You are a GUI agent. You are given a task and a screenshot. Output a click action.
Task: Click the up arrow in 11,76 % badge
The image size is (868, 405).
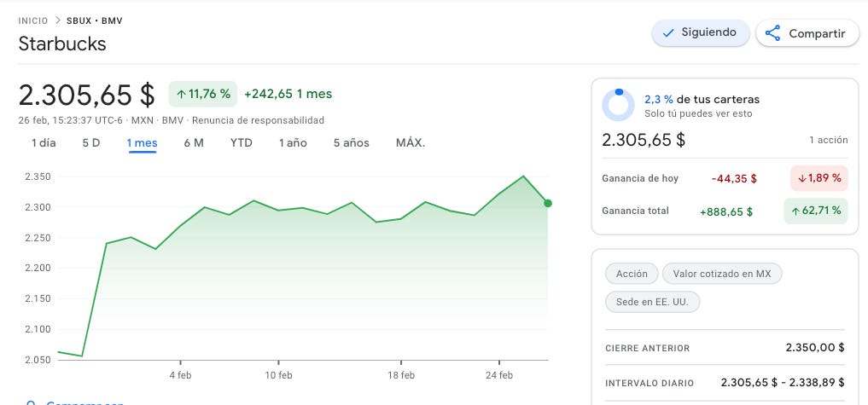180,95
